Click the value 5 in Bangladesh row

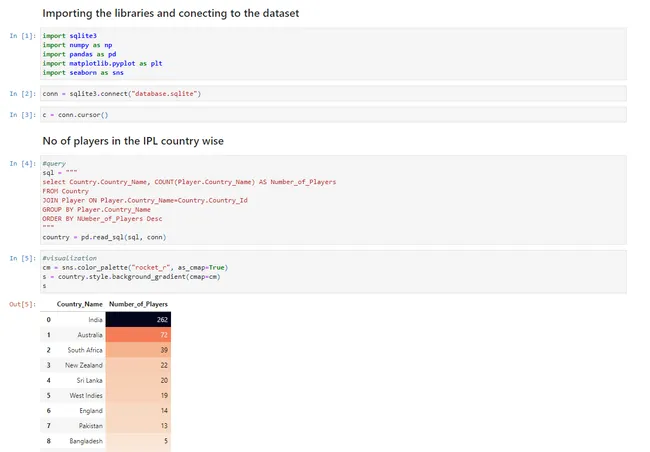point(138,441)
